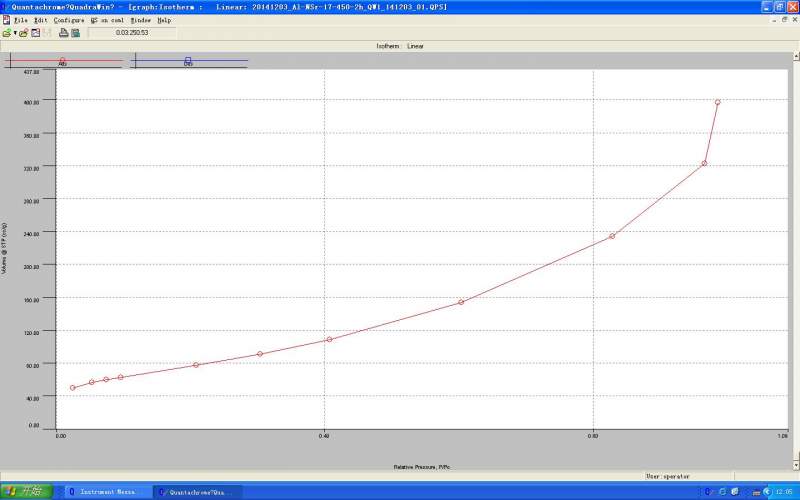
Task: Switch to Instrument Mess taskbar window
Action: [108, 492]
